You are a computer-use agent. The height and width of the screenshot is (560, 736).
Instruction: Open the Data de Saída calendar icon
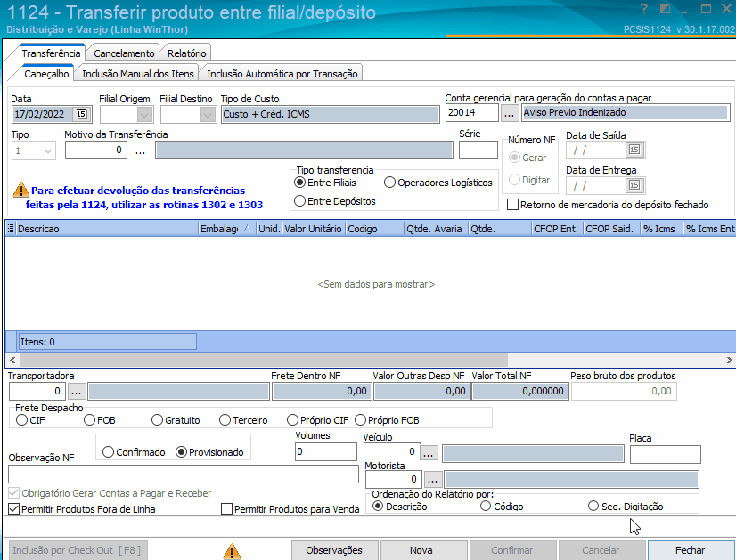click(x=634, y=150)
